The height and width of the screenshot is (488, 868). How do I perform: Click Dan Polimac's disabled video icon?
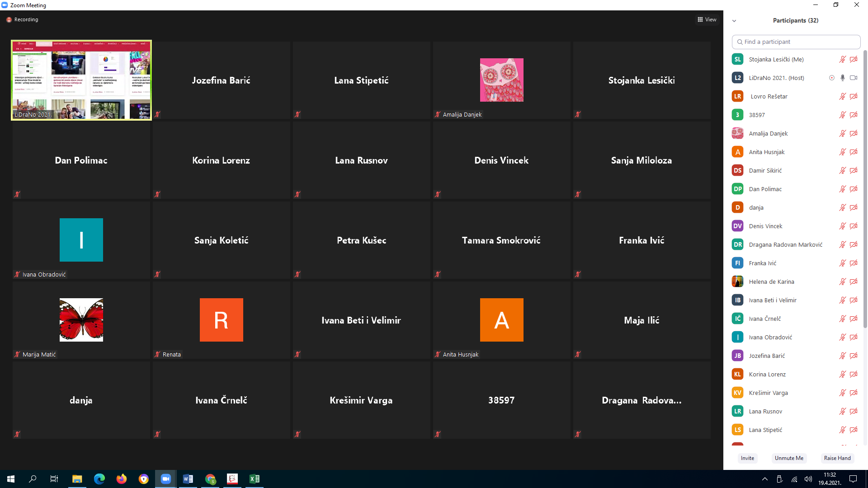(x=854, y=189)
